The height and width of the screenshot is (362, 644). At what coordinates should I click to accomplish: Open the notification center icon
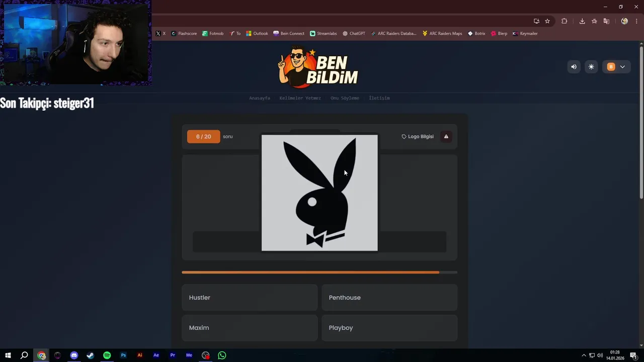[633, 355]
